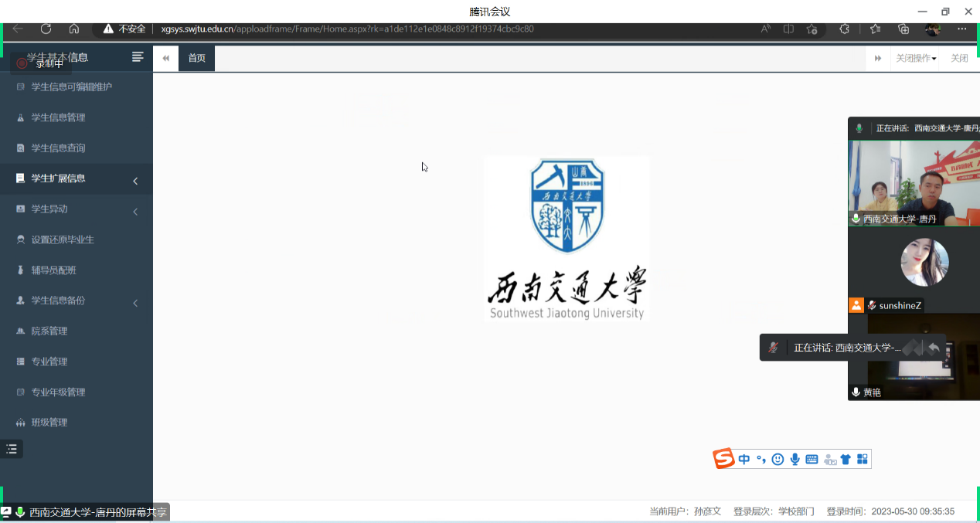Select the 首页 tab
980x523 pixels.
click(x=197, y=59)
